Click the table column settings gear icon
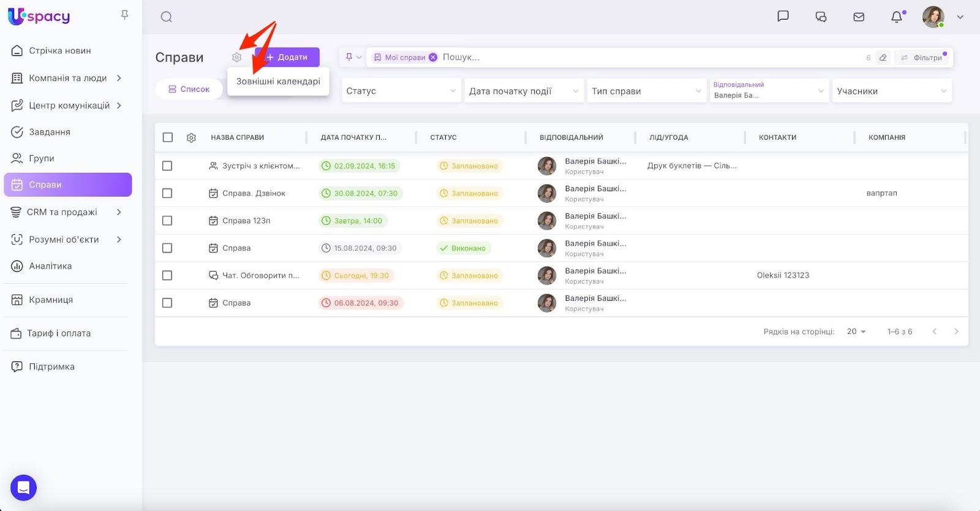 click(191, 138)
